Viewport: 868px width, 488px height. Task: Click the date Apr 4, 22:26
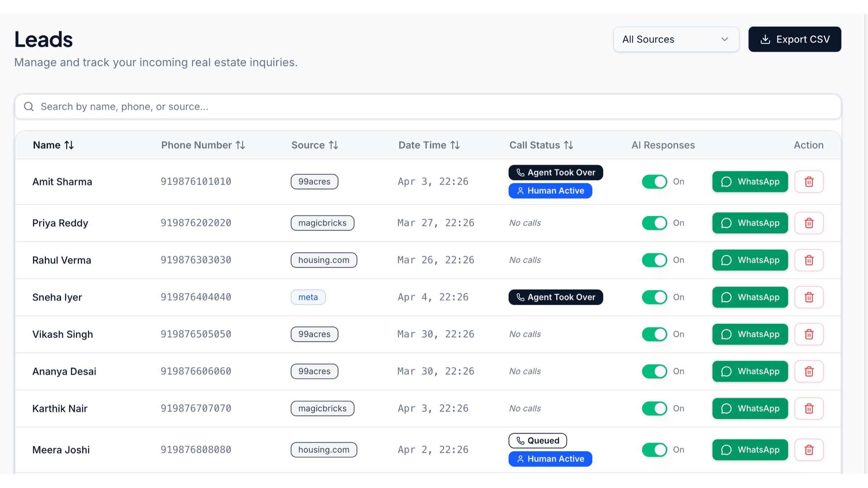pyautogui.click(x=433, y=297)
